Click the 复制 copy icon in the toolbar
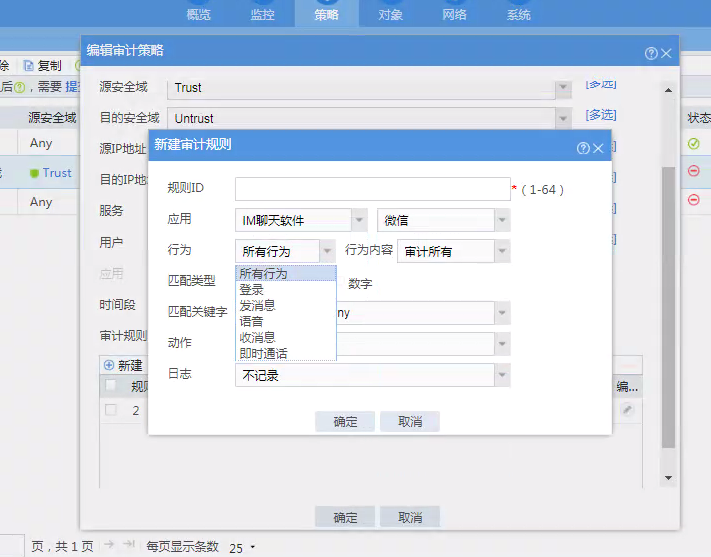The width and height of the screenshot is (711, 557). coord(29,66)
